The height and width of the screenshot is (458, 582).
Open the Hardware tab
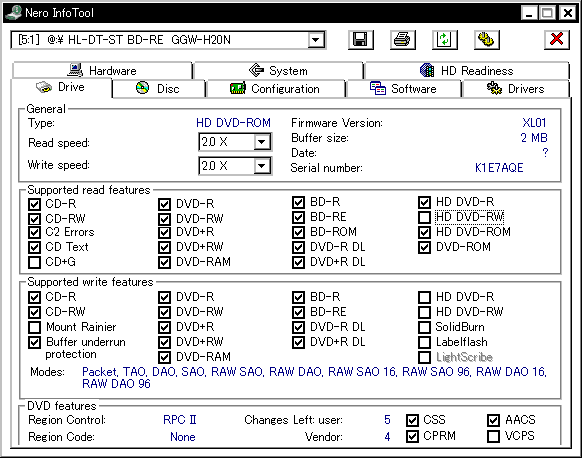pos(102,70)
